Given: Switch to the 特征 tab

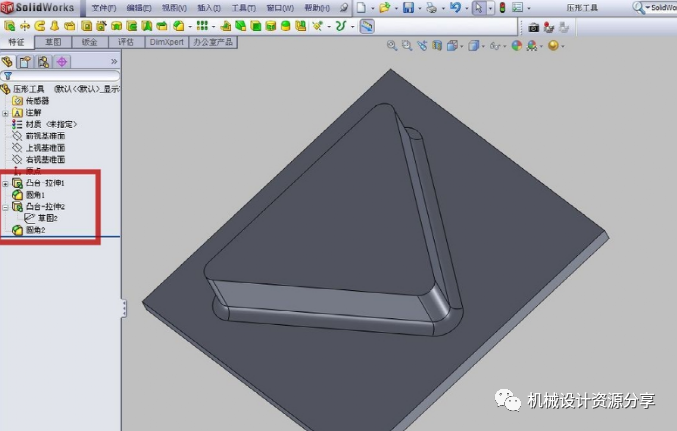Looking at the screenshot, I should pyautogui.click(x=16, y=42).
